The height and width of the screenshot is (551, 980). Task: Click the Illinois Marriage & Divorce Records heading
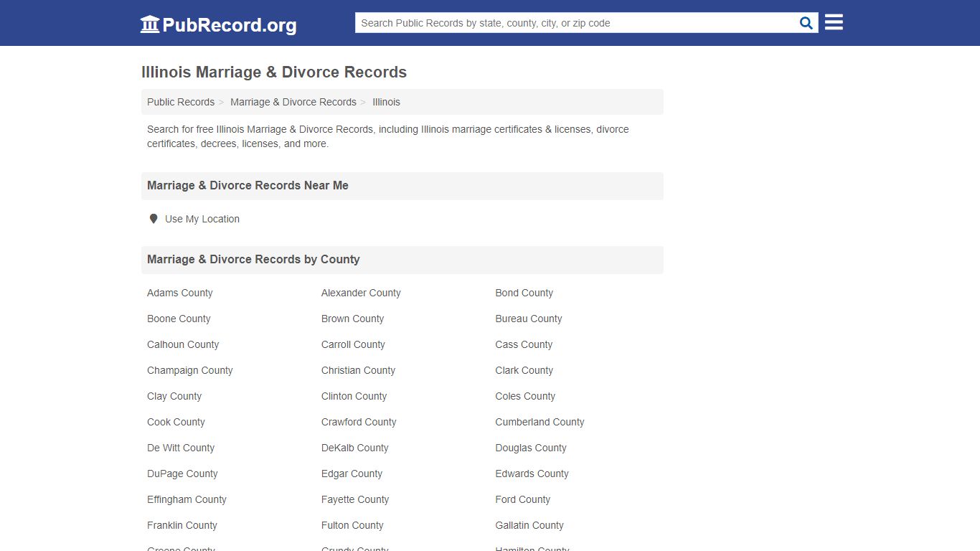pos(274,72)
